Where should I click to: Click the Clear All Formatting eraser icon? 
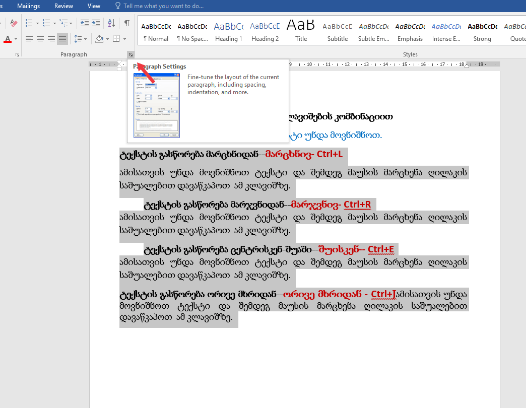pyautogui.click(x=13, y=23)
